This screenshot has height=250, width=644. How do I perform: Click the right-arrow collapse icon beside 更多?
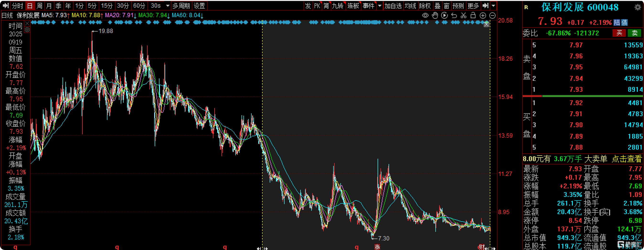[x=486, y=5]
